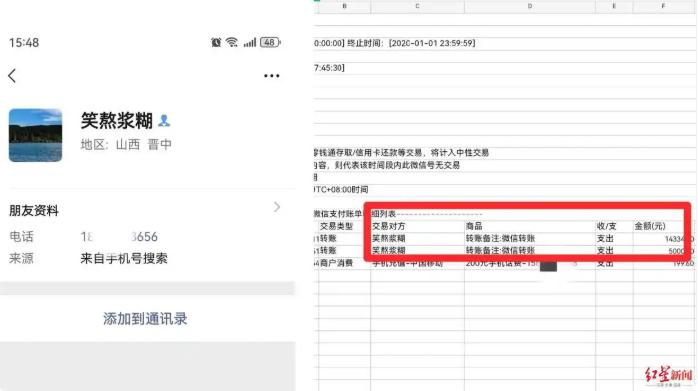The height and width of the screenshot is (391, 698).
Task: Tap the battery indicator showing 48
Action: point(270,42)
